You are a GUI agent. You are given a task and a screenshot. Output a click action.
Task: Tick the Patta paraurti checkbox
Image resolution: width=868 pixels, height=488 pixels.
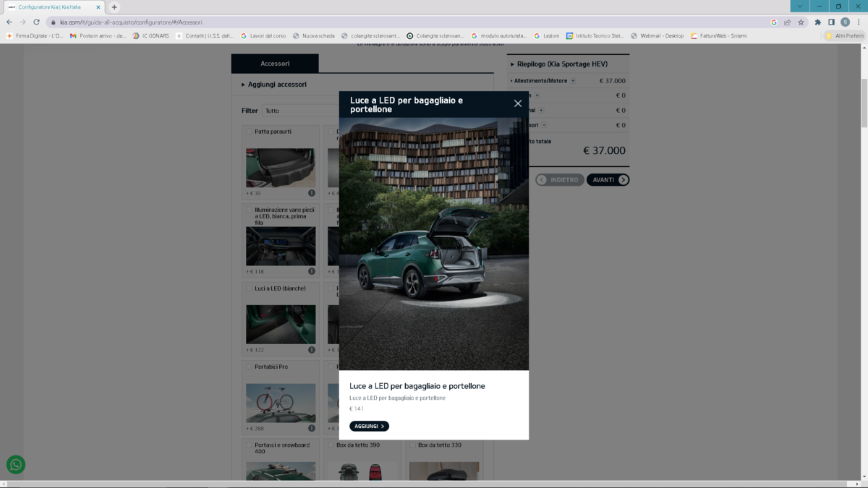[249, 132]
